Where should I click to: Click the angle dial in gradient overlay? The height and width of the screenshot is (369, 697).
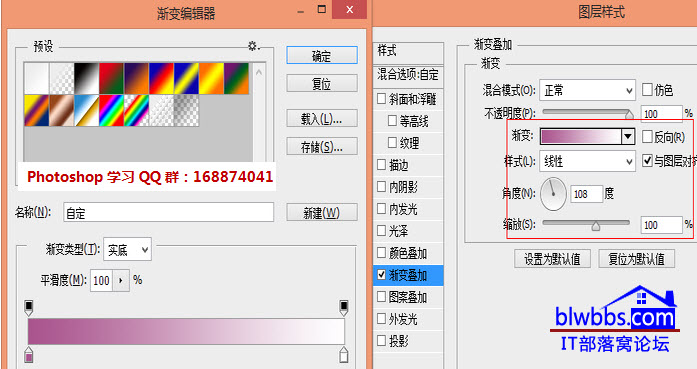point(553,194)
